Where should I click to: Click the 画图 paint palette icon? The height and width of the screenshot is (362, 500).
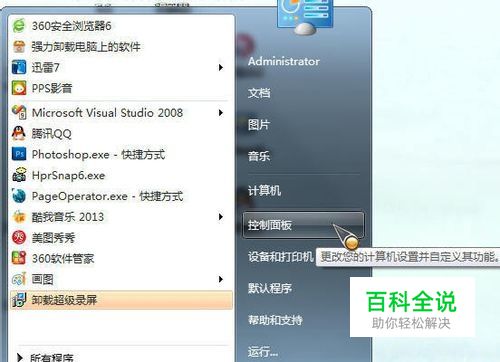pyautogui.click(x=19, y=279)
